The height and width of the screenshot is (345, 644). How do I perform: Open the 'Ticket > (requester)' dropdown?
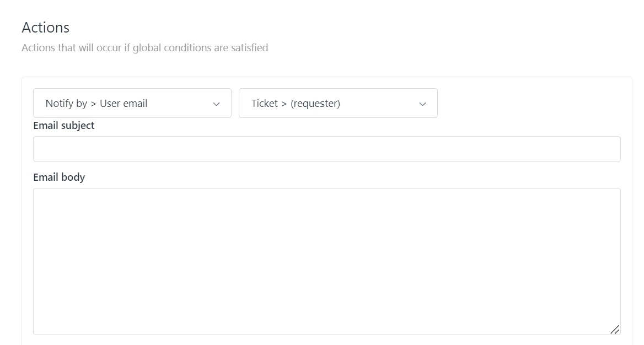pos(337,103)
